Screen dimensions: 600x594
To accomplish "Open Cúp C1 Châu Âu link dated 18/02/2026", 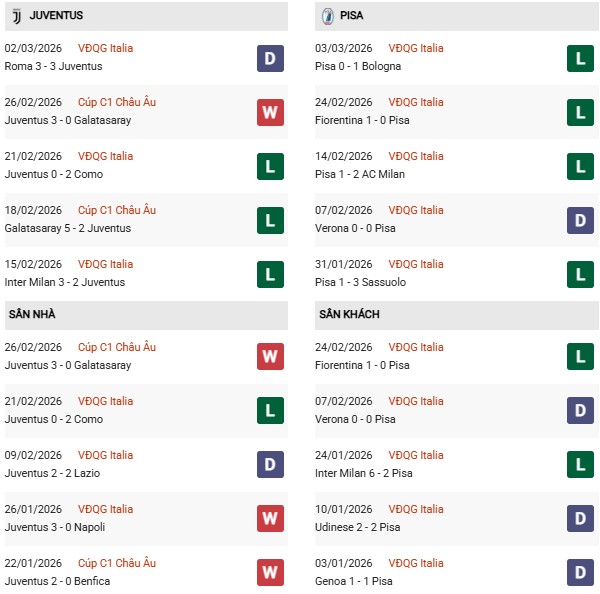I will pos(117,210).
